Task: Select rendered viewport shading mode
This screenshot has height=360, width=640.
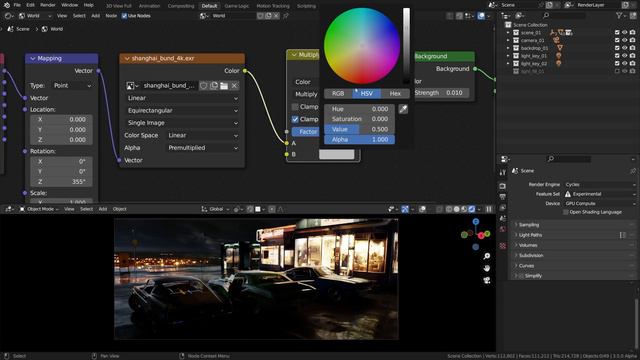Action: (472, 209)
